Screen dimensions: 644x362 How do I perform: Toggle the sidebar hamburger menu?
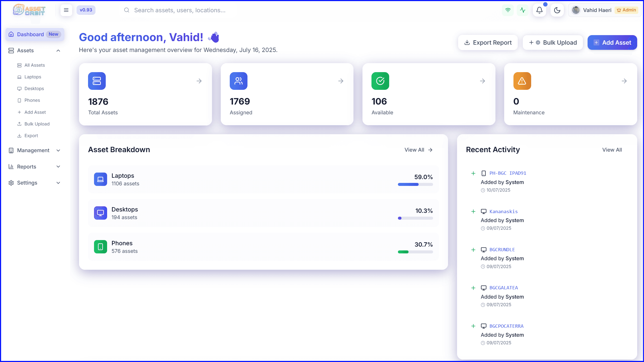click(66, 10)
